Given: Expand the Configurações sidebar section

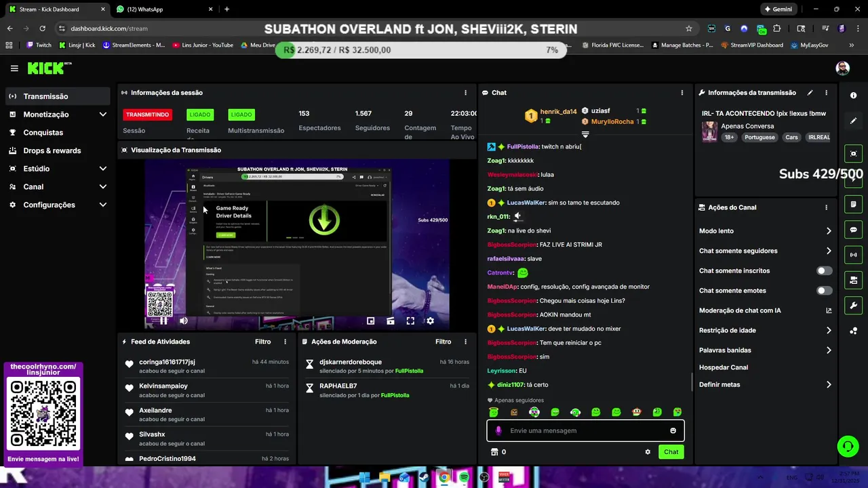Looking at the screenshot, I should [103, 205].
